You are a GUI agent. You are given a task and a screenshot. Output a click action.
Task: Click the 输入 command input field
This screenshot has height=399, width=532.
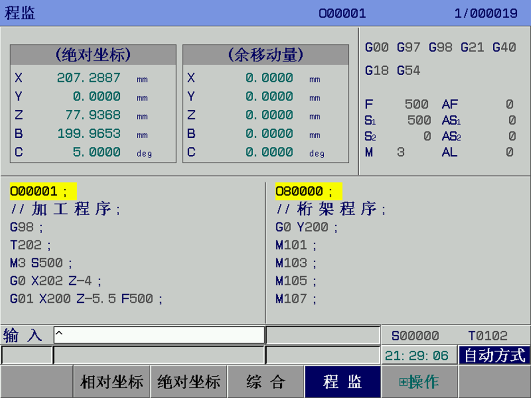(x=159, y=335)
